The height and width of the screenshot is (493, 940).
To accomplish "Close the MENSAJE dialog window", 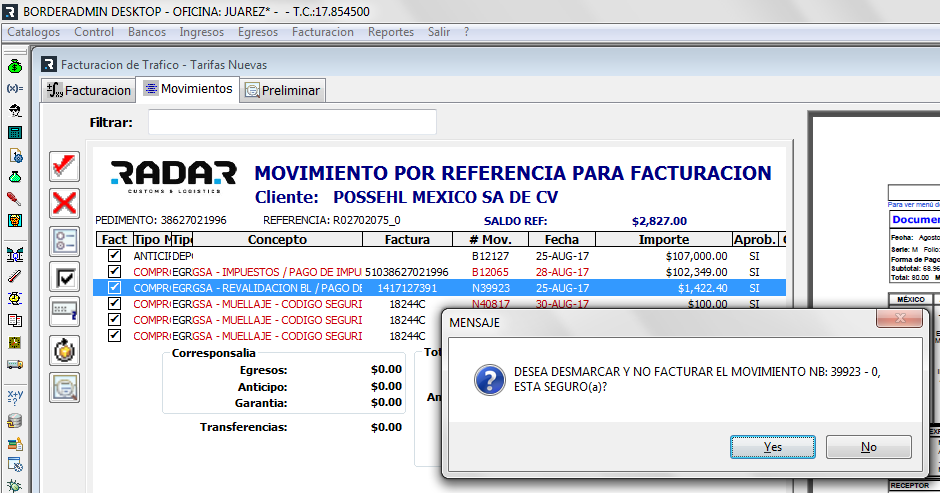I will pos(899,318).
